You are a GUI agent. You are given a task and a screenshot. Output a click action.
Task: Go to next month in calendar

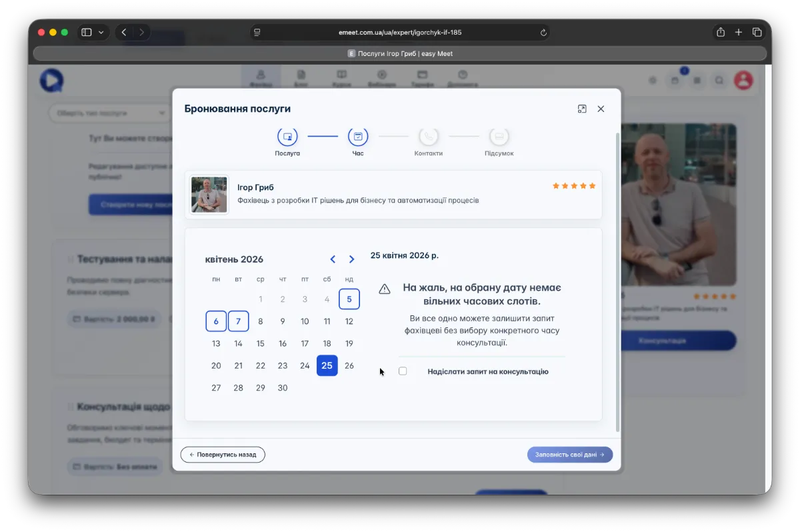click(x=351, y=259)
